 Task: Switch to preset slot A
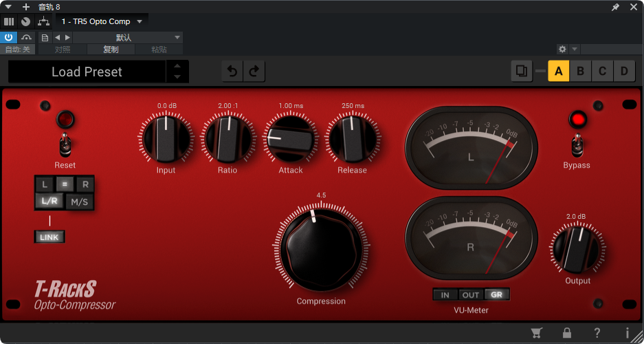click(559, 71)
